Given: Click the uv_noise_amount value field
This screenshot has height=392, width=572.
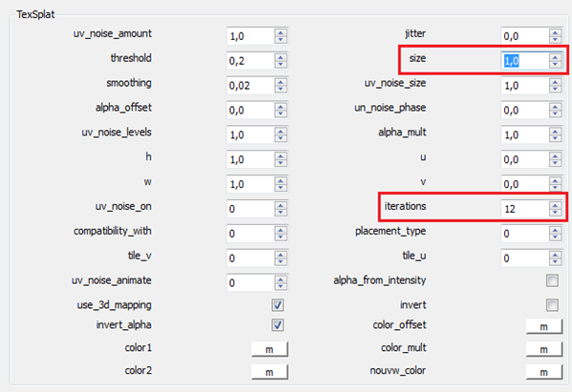Looking at the screenshot, I should pyautogui.click(x=250, y=36).
